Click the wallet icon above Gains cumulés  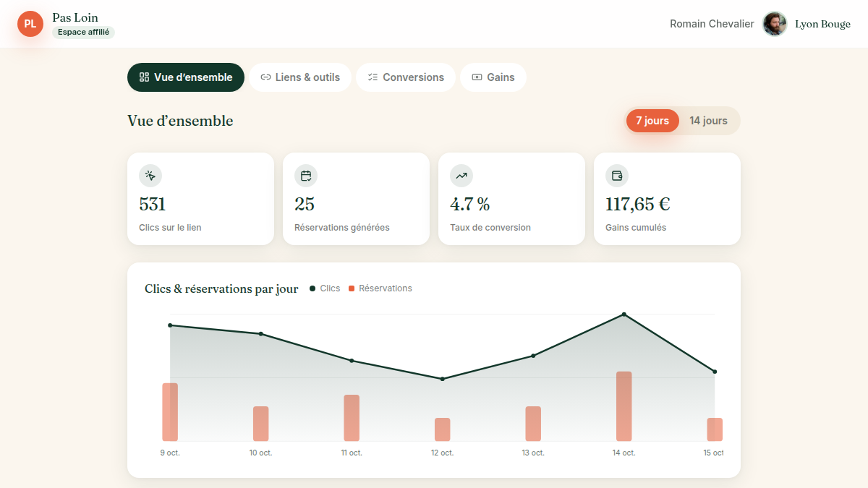click(x=617, y=176)
